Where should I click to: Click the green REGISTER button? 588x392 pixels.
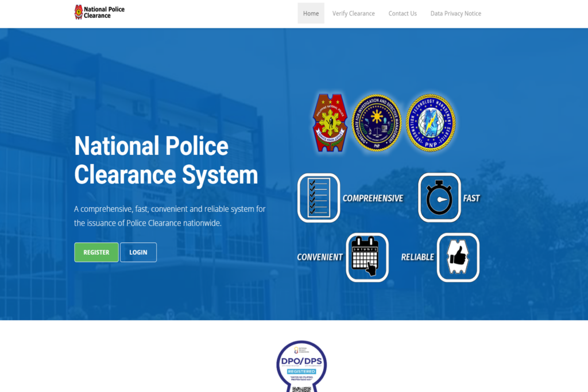[96, 252]
